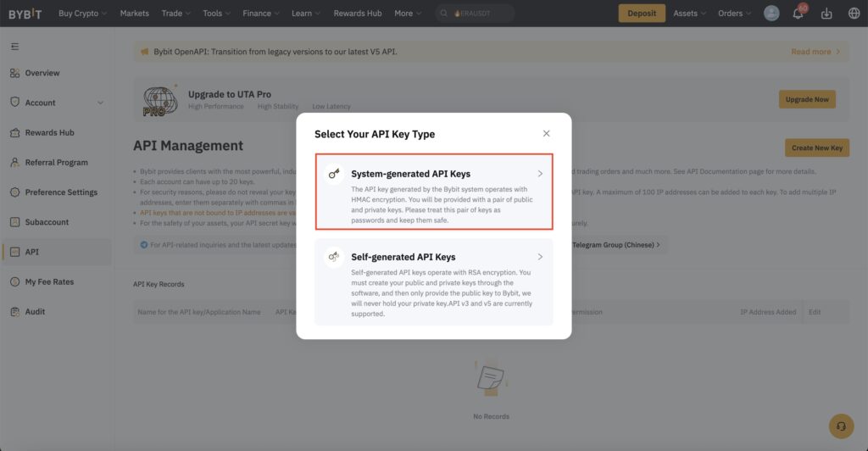The image size is (868, 451).
Task: Expand the Account sidebar chevron
Action: point(100,103)
